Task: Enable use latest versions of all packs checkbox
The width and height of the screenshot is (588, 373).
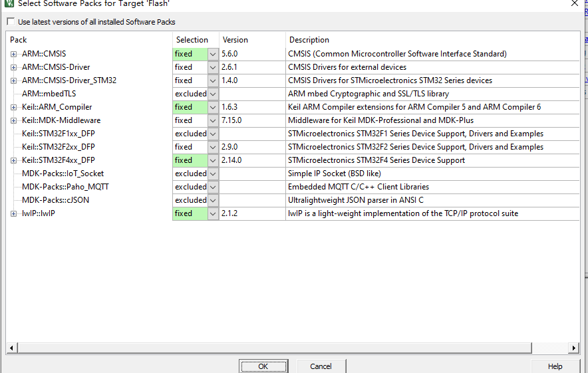Action: [11, 22]
